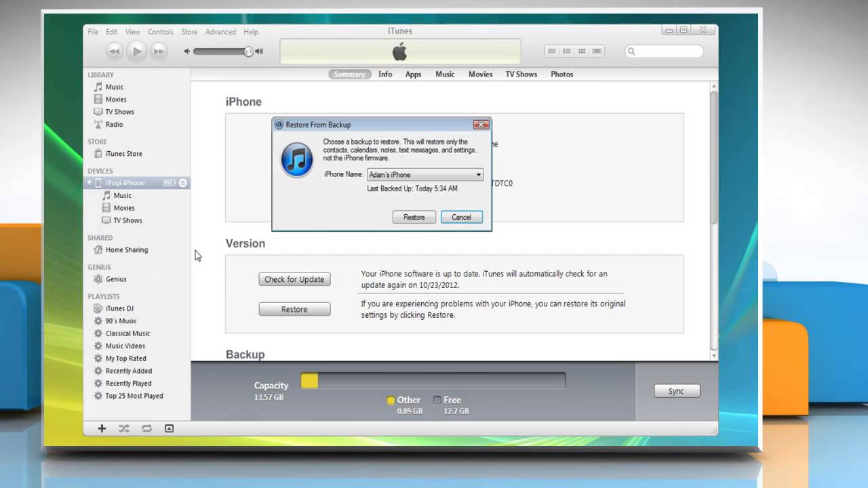Switch to the Apps tab

point(413,75)
